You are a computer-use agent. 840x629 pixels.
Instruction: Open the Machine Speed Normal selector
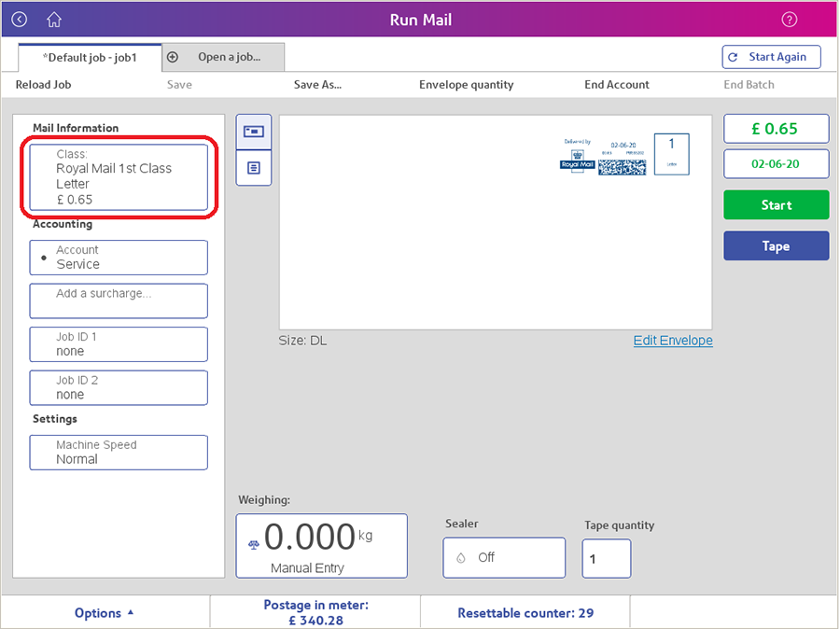point(119,453)
